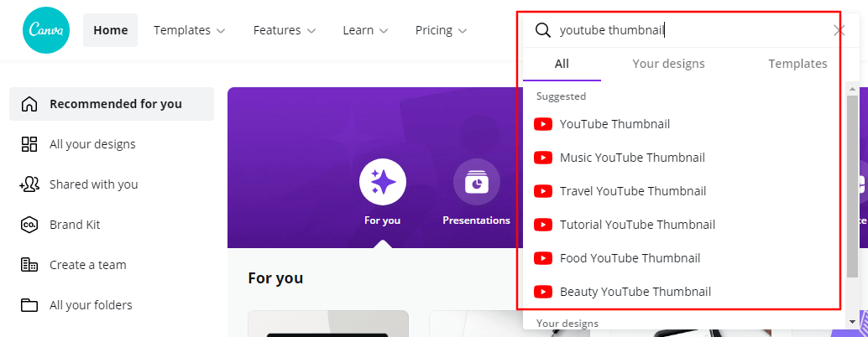Click the Canva logo
Viewport: 868px width, 337px height.
46,30
